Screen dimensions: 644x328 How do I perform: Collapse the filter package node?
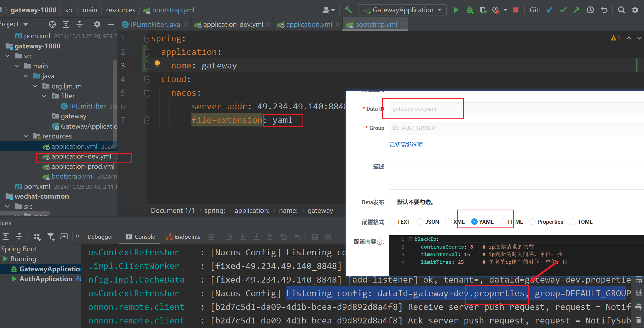tap(44, 96)
